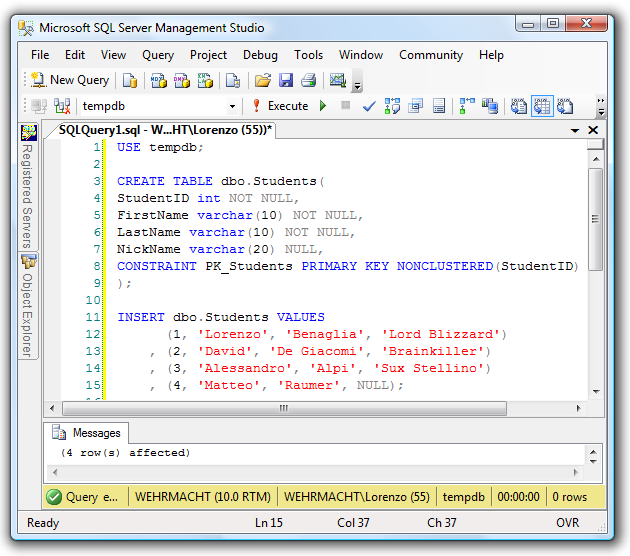
Task: Click the Connect icon in query toolbar
Action: (x=39, y=106)
